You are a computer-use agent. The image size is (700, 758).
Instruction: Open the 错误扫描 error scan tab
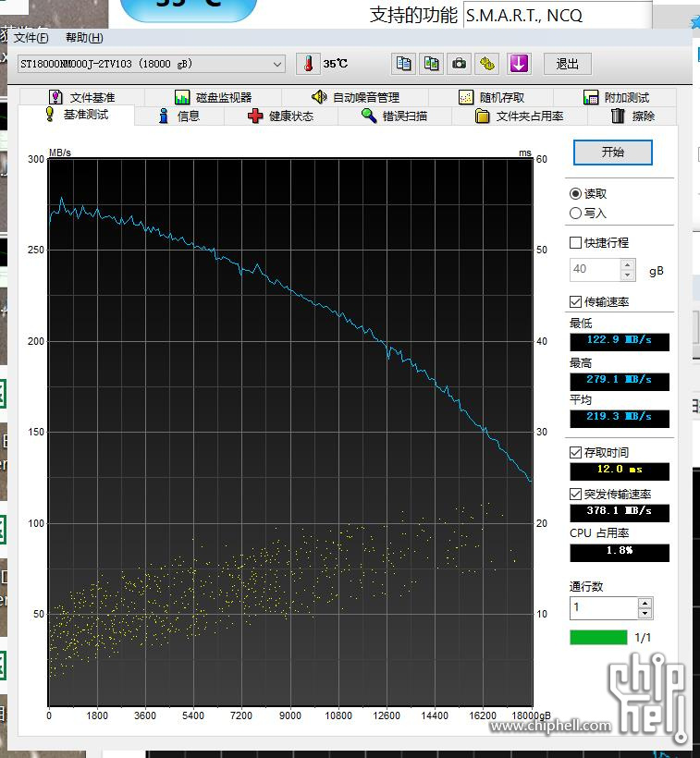tap(394, 116)
